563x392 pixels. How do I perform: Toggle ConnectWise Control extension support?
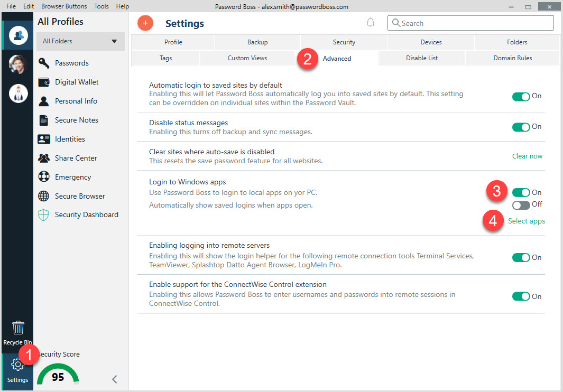click(521, 296)
